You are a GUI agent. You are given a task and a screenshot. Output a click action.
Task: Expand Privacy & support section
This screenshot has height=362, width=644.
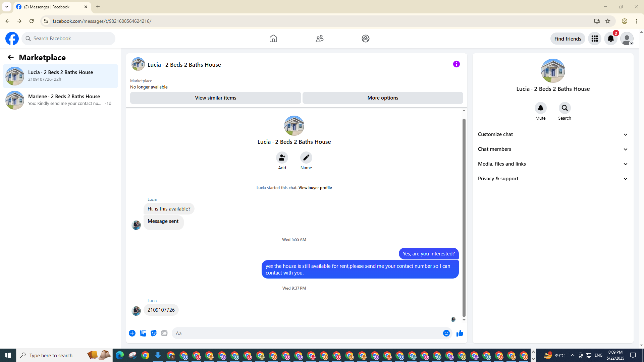pyautogui.click(x=553, y=179)
